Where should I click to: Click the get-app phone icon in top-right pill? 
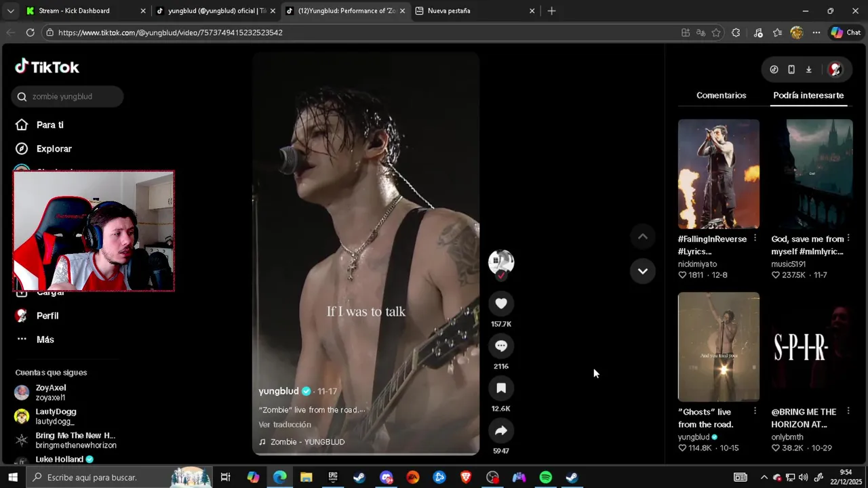coord(791,69)
